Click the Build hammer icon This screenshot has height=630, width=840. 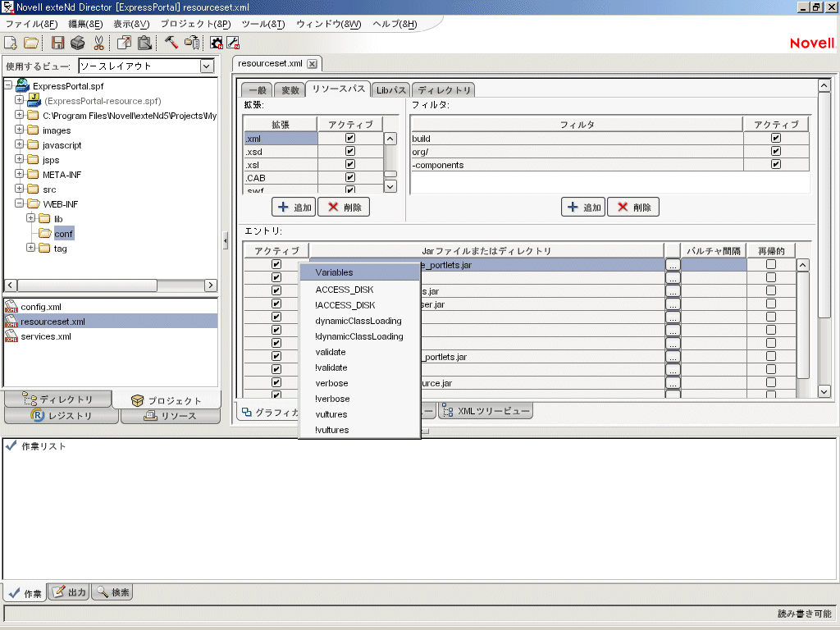[171, 43]
